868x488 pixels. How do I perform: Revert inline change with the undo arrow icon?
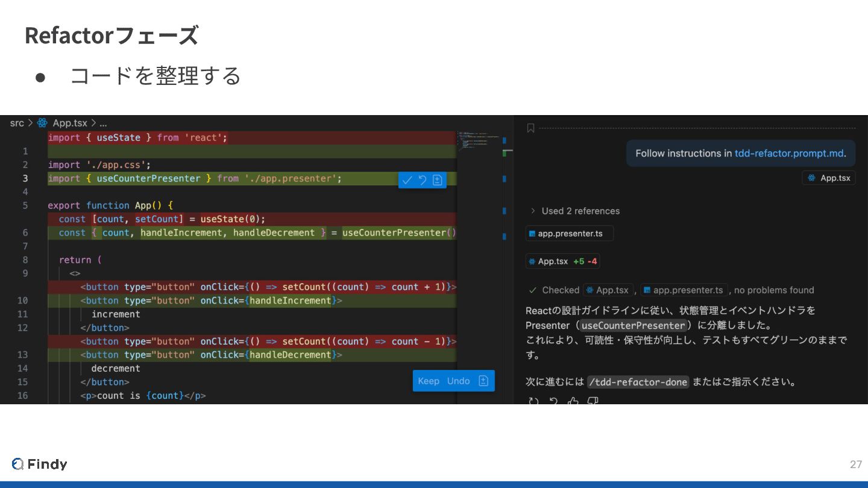[423, 180]
